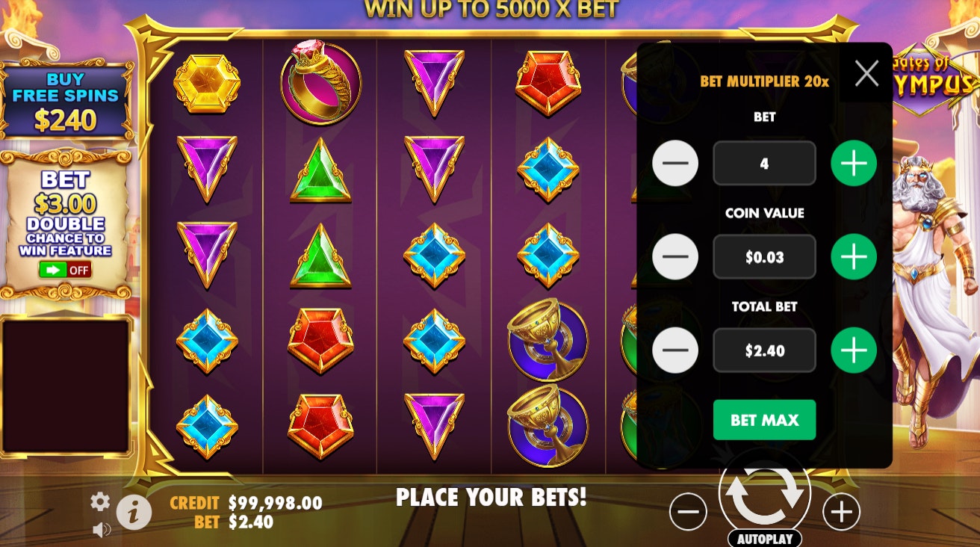Open the game info icon
The image size is (980, 547).
coord(134,513)
